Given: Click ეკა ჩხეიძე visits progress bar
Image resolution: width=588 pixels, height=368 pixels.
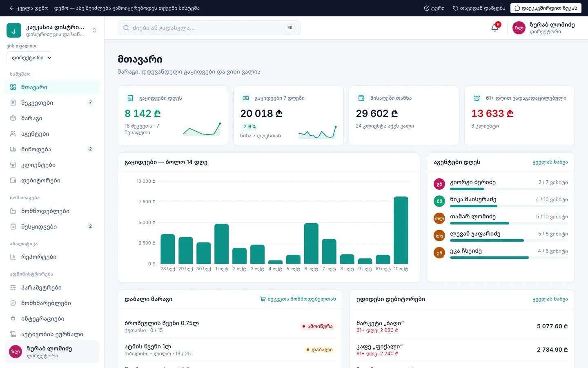Looking at the screenshot, I should pyautogui.click(x=509, y=258).
